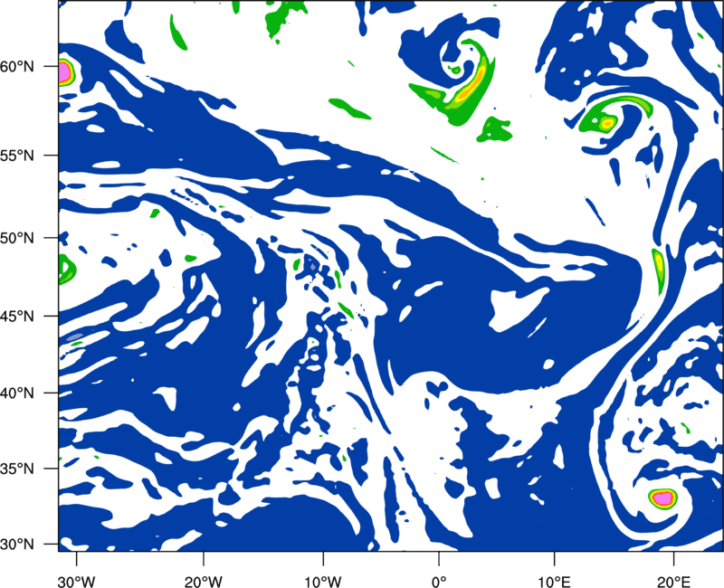Image resolution: width=724 pixels, height=588 pixels.
Task: Click the 35°N latitude label
Action: (17, 469)
